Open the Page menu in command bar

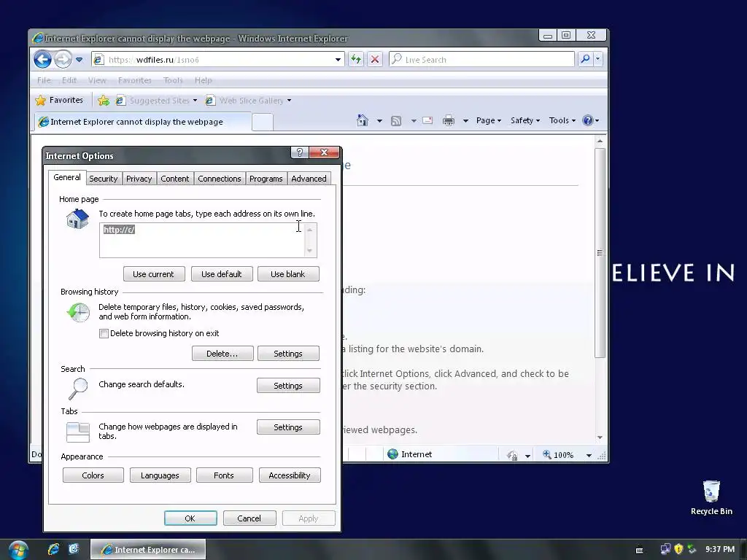(488, 120)
